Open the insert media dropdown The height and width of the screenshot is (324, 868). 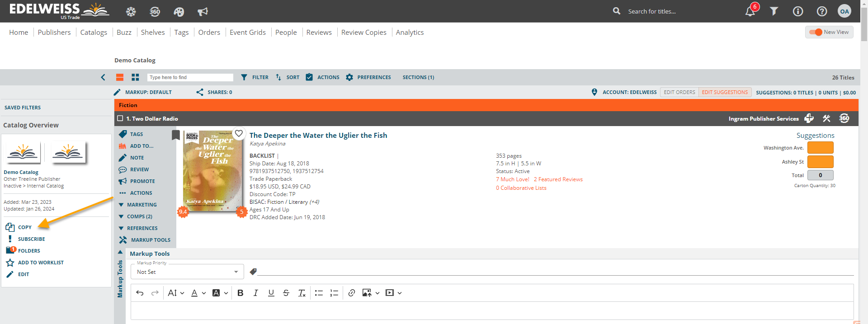pos(393,293)
